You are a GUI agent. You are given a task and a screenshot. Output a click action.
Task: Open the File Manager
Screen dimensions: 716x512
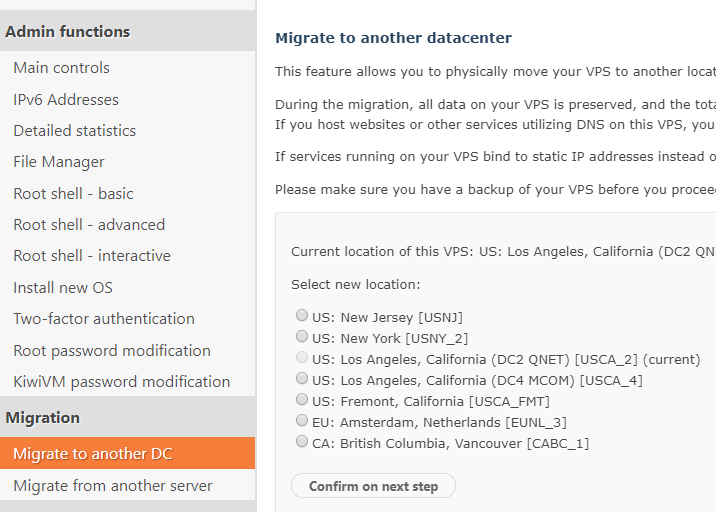pos(59,162)
